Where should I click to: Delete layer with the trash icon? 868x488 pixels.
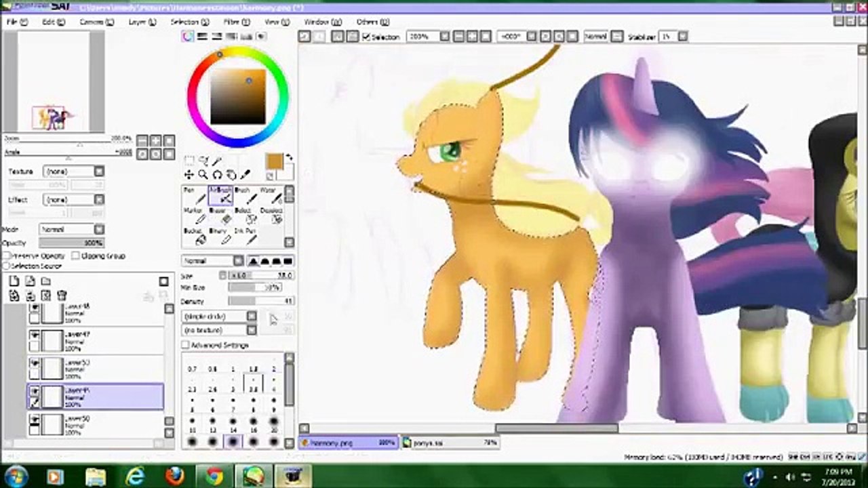tap(61, 296)
